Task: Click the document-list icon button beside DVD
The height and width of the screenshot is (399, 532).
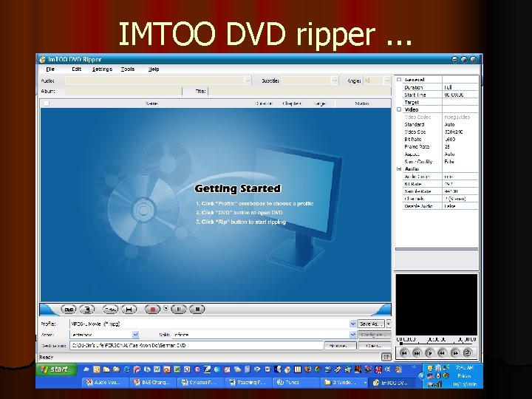Action: pos(87,310)
